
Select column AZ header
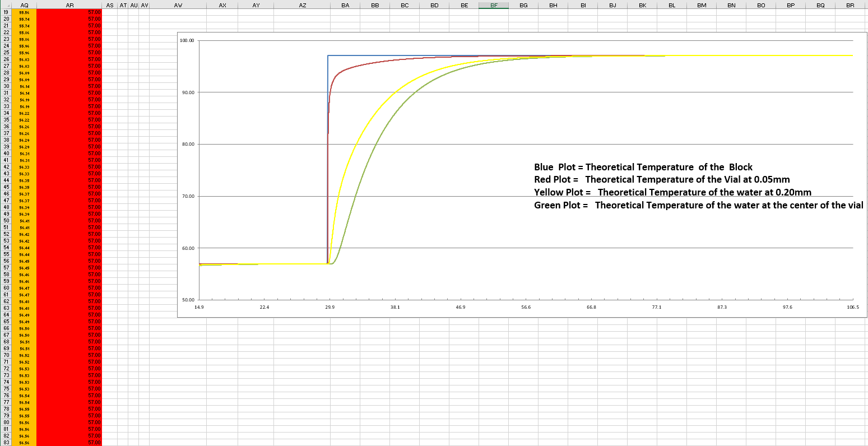[303, 5]
